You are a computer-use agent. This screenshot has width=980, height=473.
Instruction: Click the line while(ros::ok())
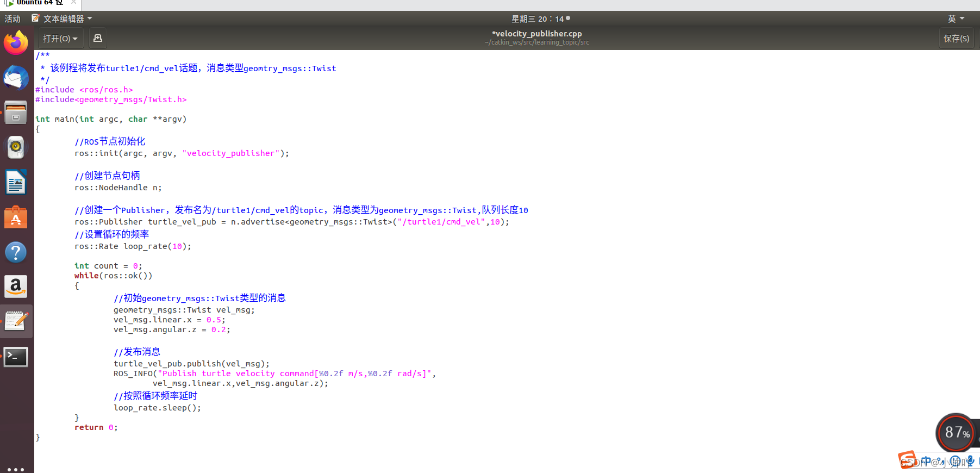113,276
